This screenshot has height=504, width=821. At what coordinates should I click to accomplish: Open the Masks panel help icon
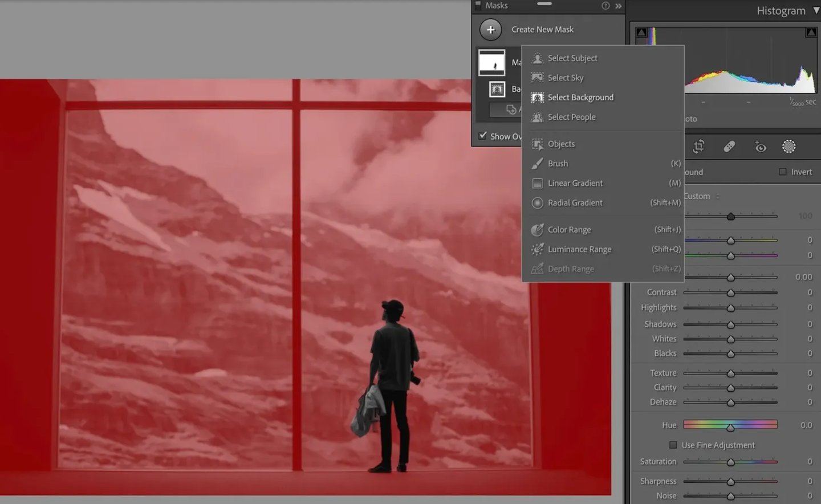point(605,6)
